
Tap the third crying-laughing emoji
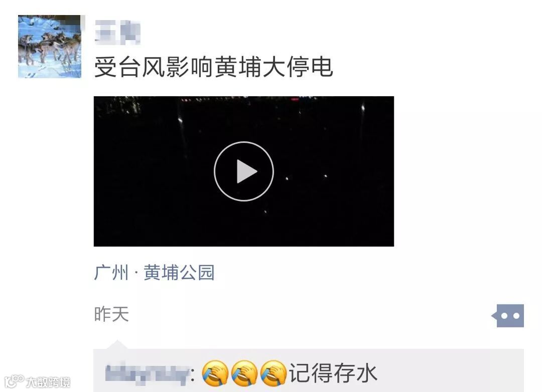(273, 373)
